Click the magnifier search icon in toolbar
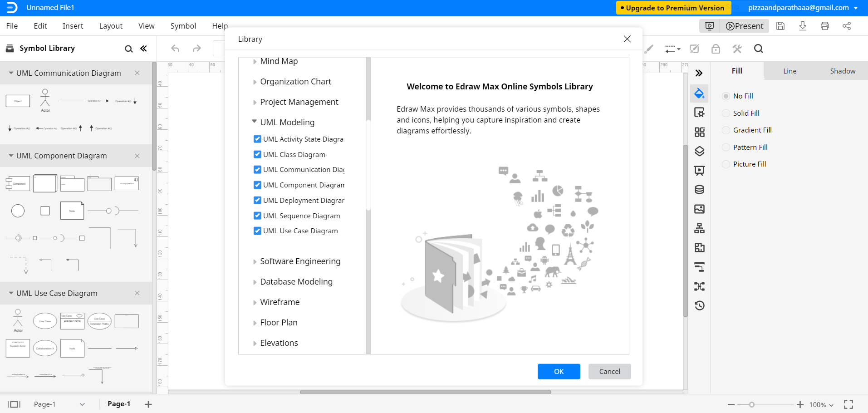This screenshot has height=413, width=868. coord(758,49)
